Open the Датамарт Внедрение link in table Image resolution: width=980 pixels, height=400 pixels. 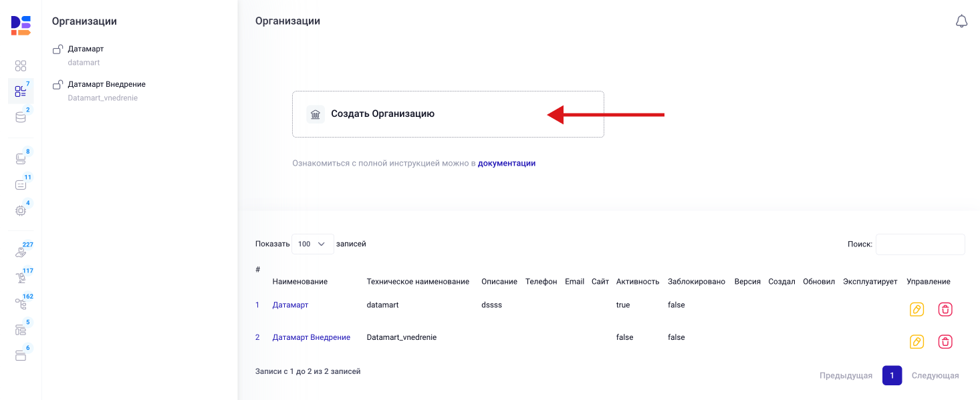[x=311, y=337]
